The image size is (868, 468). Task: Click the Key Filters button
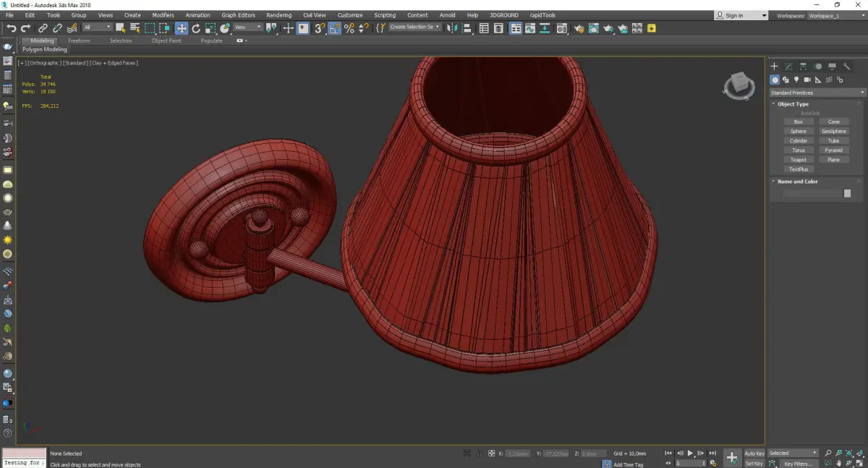pyautogui.click(x=797, y=464)
